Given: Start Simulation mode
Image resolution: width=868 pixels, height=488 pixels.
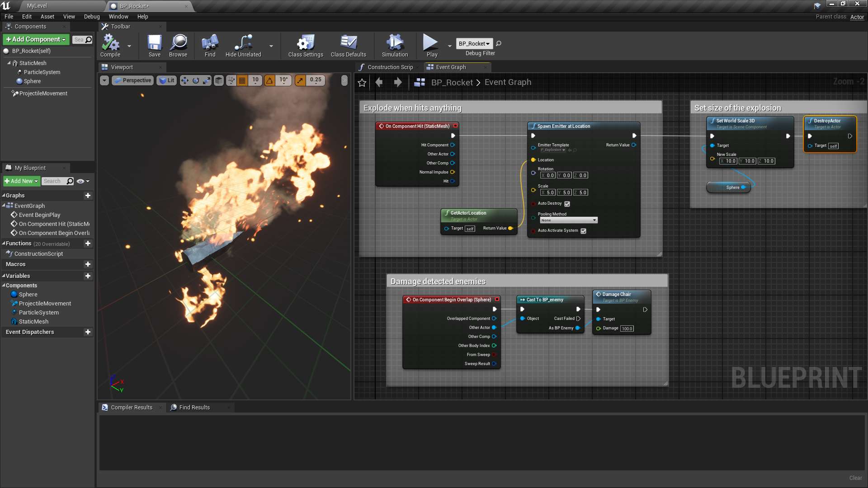Looking at the screenshot, I should click(394, 45).
